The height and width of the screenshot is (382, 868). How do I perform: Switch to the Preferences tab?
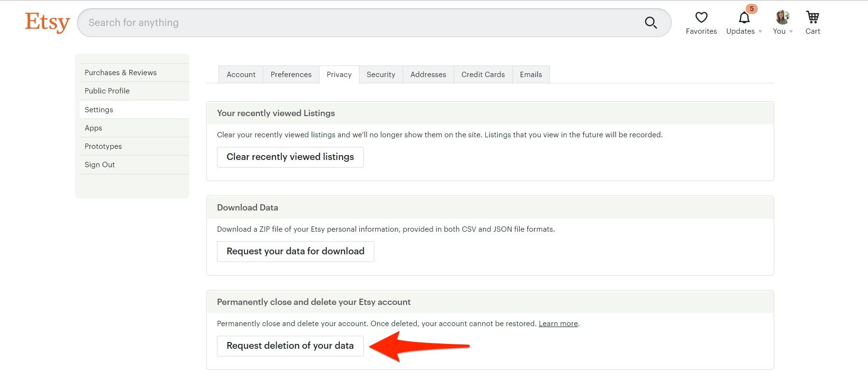click(x=291, y=75)
